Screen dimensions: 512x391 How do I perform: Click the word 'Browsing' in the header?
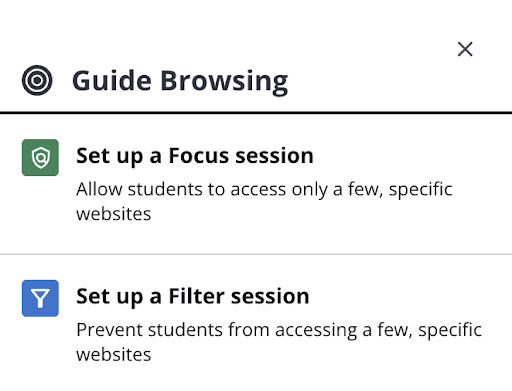224,82
